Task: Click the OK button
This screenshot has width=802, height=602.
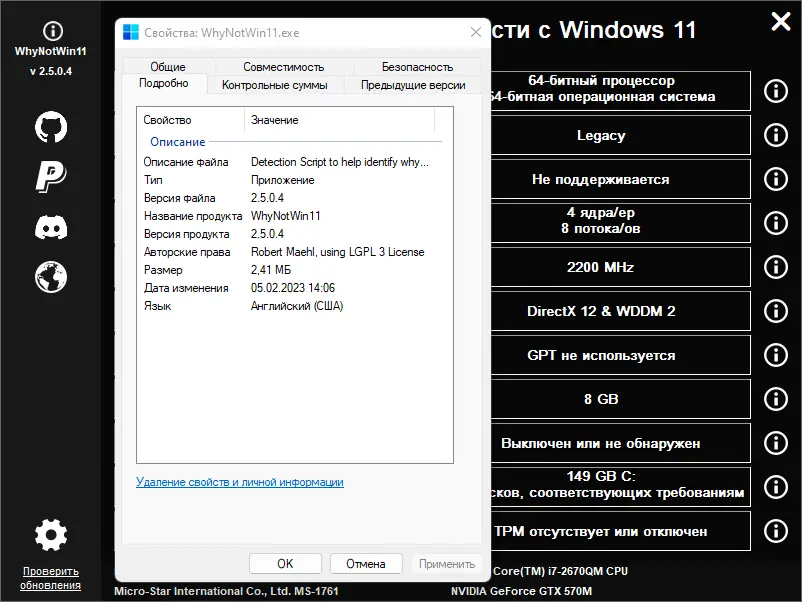Action: (x=285, y=564)
